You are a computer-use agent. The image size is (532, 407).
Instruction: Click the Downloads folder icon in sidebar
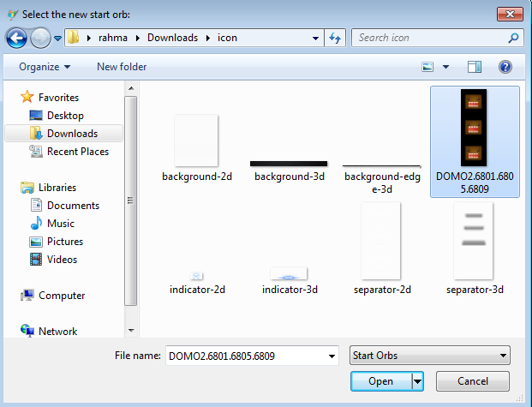click(36, 133)
